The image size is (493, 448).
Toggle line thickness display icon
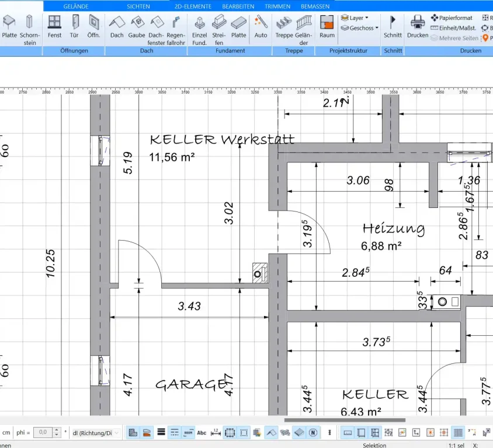pos(161,433)
